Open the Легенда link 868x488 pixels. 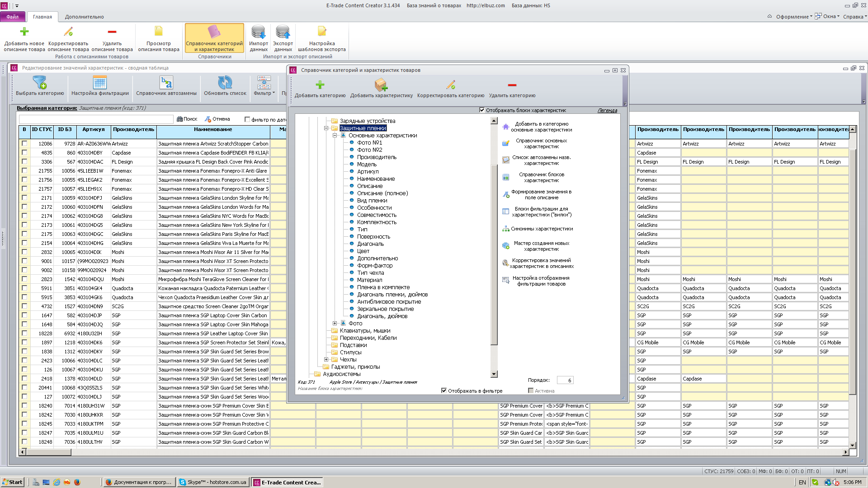(607, 110)
